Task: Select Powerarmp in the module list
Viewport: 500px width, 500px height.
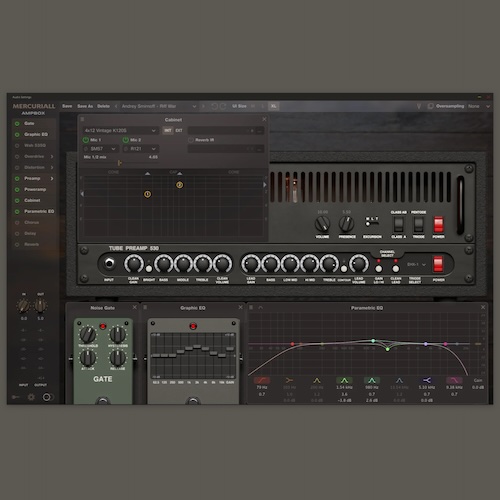Action: (x=35, y=189)
